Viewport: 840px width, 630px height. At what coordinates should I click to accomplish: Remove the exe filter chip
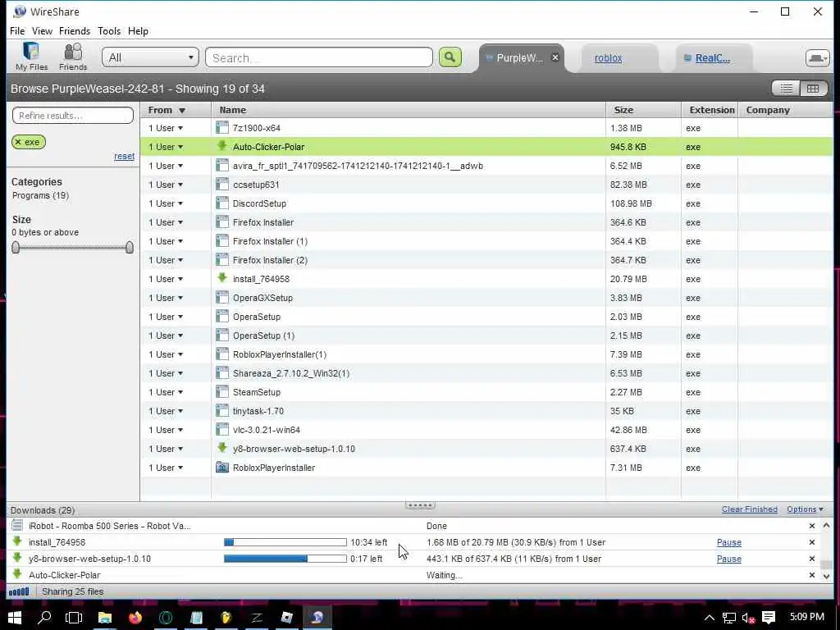[x=18, y=142]
